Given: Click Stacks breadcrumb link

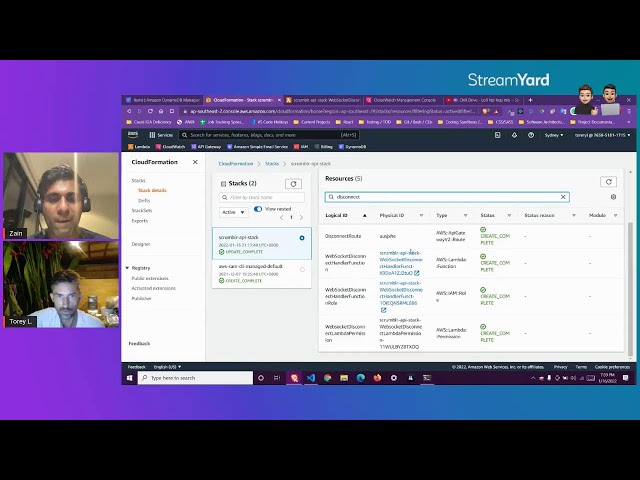Looking at the screenshot, I should pyautogui.click(x=272, y=164).
